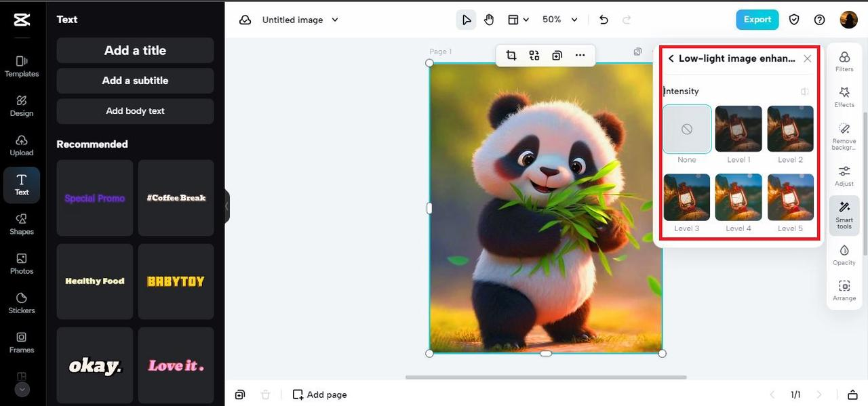The height and width of the screenshot is (406, 868).
Task: Open the Shapes sidebar panel
Action: click(22, 224)
